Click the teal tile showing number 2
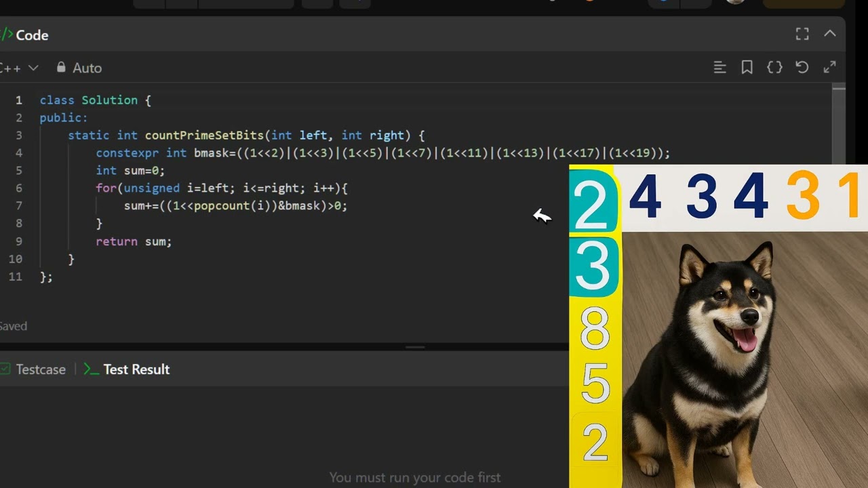The width and height of the screenshot is (868, 488). pyautogui.click(x=593, y=201)
